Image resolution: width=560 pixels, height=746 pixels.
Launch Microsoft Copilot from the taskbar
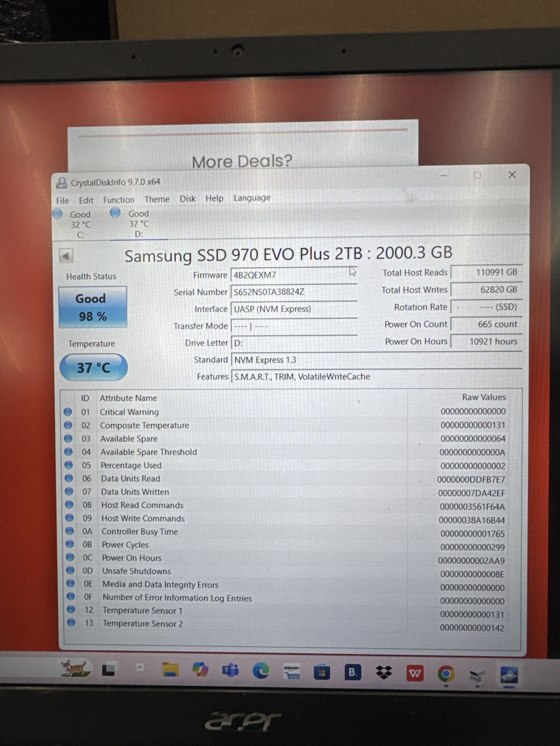(x=200, y=669)
